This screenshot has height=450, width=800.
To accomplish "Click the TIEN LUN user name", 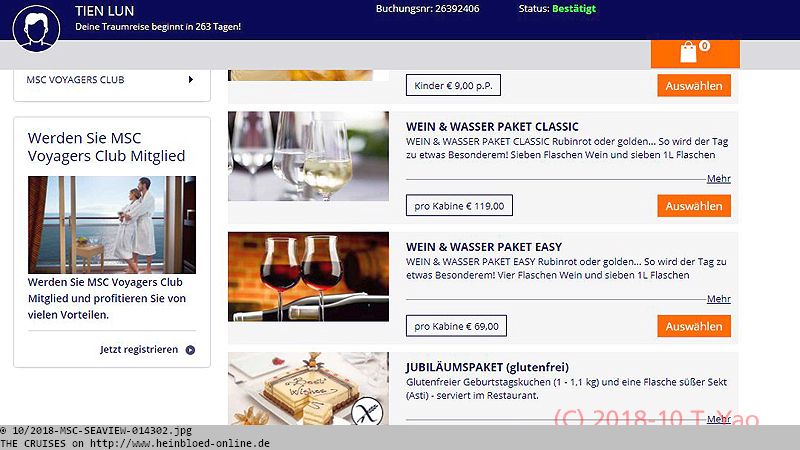I will tap(105, 11).
